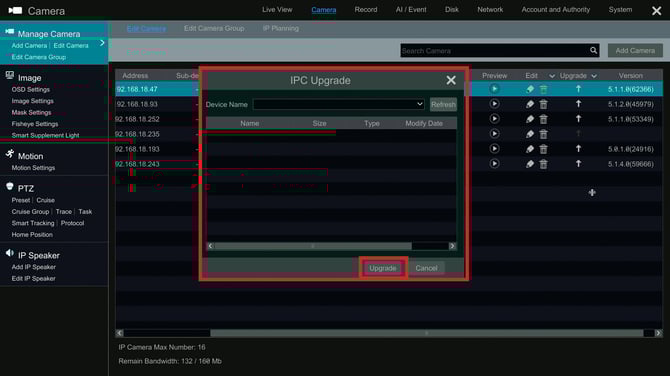Edit camera with version 5.1.1.0(53349)
The height and width of the screenshot is (376, 670).
(530, 119)
